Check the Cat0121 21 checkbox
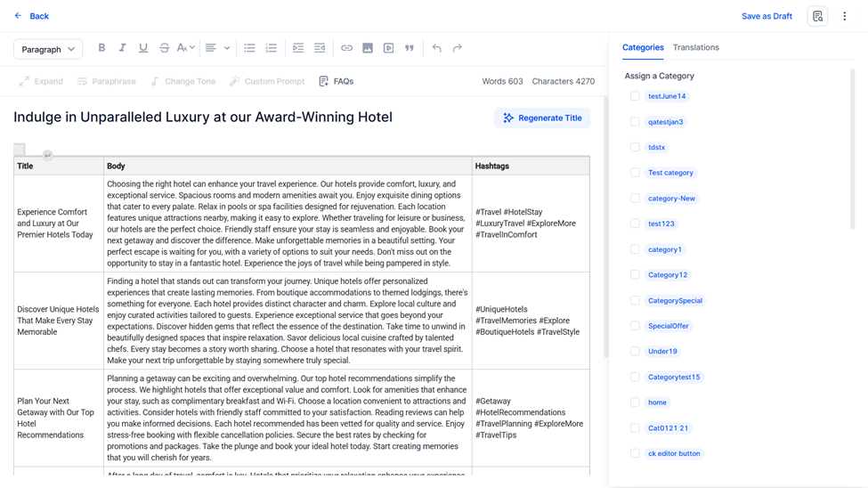Screen dimensions: 868x488 [x=635, y=427]
